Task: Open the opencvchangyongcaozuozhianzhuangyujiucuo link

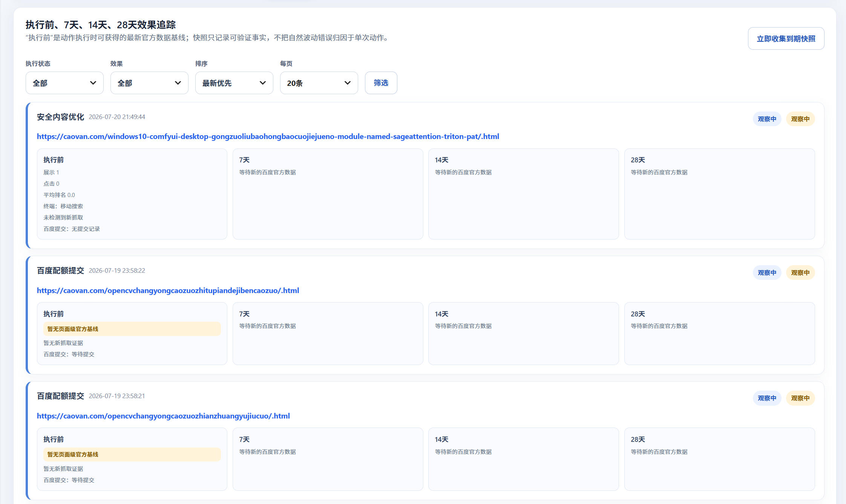Action: [163, 416]
